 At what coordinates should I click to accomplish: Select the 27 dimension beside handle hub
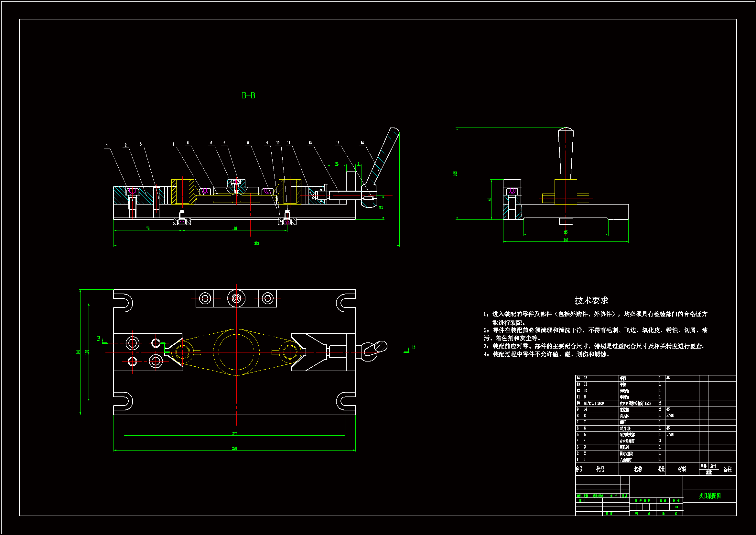click(381, 207)
